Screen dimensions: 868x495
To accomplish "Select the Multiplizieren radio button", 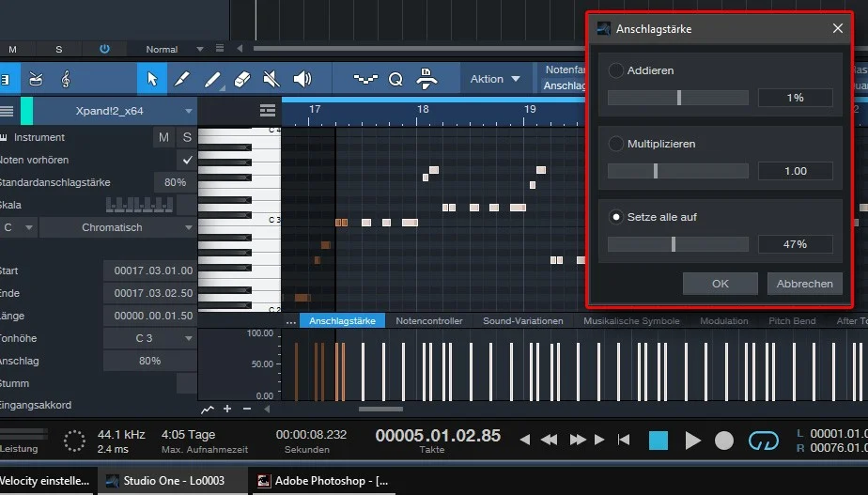I will pyautogui.click(x=615, y=144).
